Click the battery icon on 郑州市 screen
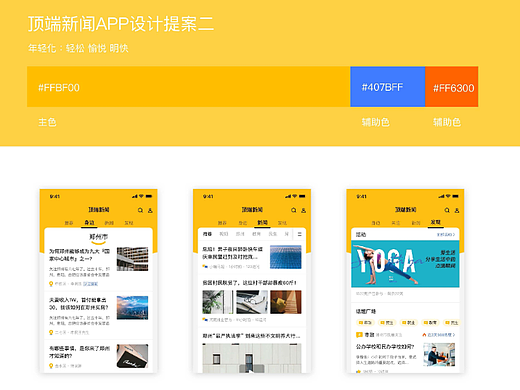The height and width of the screenshot is (390, 520). 149,196
